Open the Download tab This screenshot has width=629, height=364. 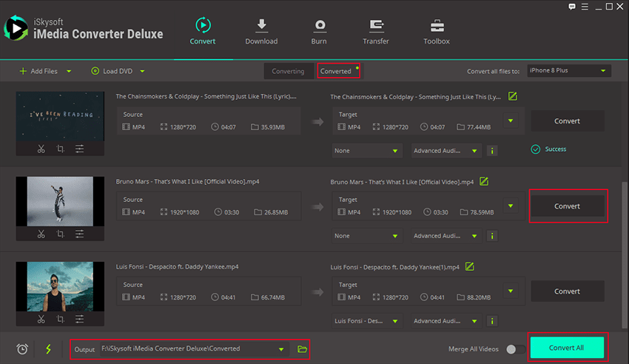tap(261, 31)
